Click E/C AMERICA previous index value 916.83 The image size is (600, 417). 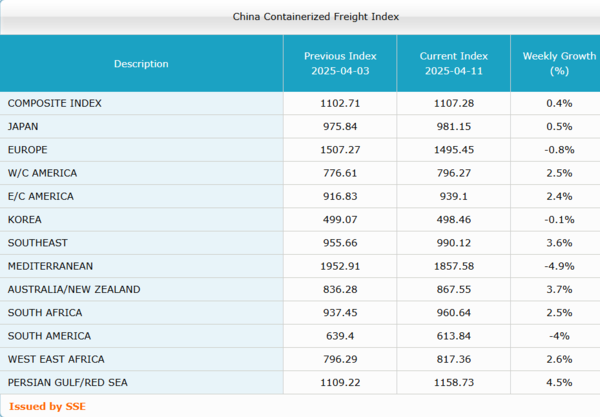pyautogui.click(x=339, y=196)
